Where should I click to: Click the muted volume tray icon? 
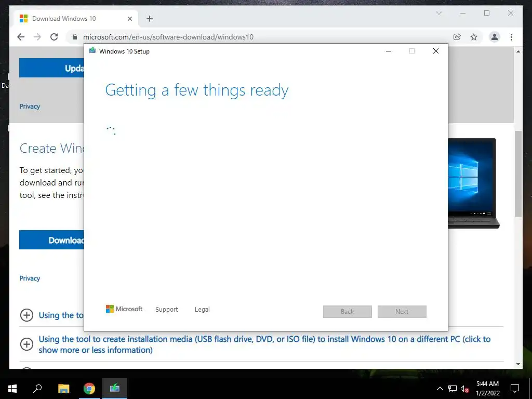465,389
